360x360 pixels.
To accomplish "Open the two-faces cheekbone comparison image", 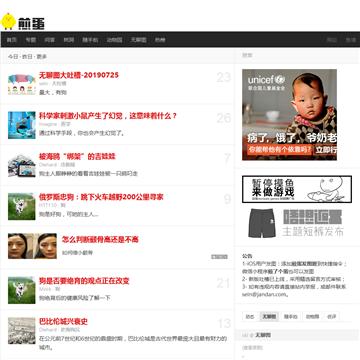I will click(32, 246).
